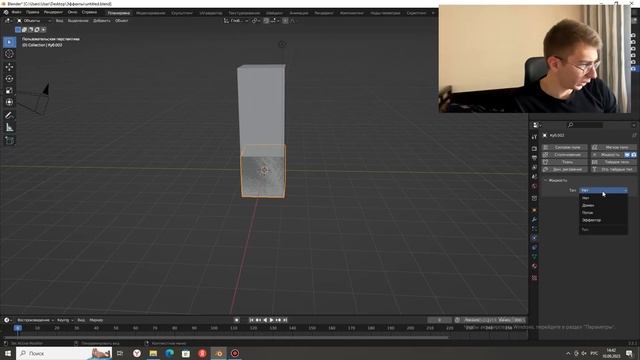Viewport: 640px width, 360px height.
Task: Open the transform orientation Global dropdown
Action: [236, 20]
